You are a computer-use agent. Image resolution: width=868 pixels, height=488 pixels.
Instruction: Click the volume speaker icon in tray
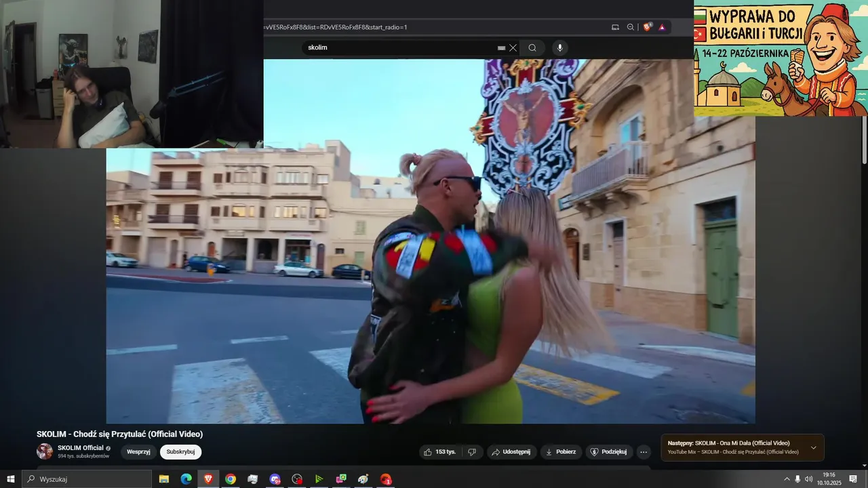pos(808,479)
